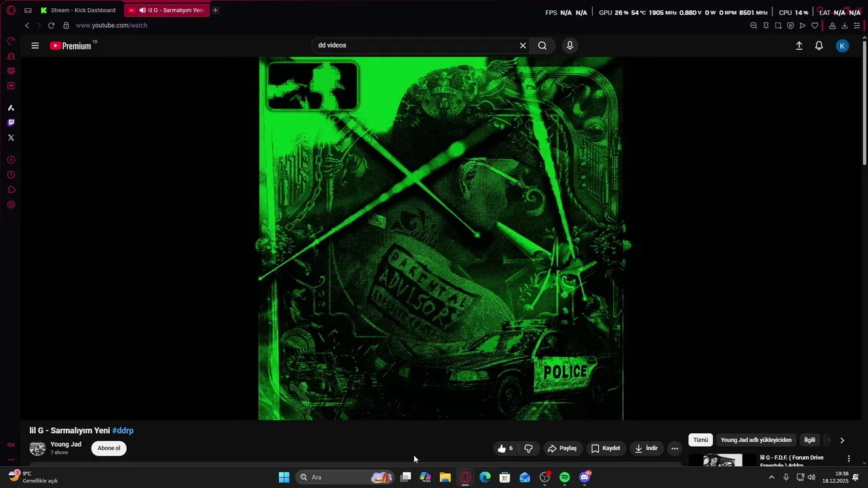Image resolution: width=868 pixels, height=488 pixels.
Task: Open a new browser tab
Action: pyautogui.click(x=215, y=10)
